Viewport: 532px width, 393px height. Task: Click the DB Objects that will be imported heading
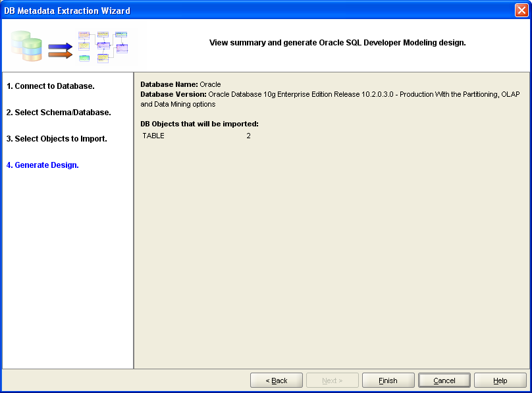point(199,124)
